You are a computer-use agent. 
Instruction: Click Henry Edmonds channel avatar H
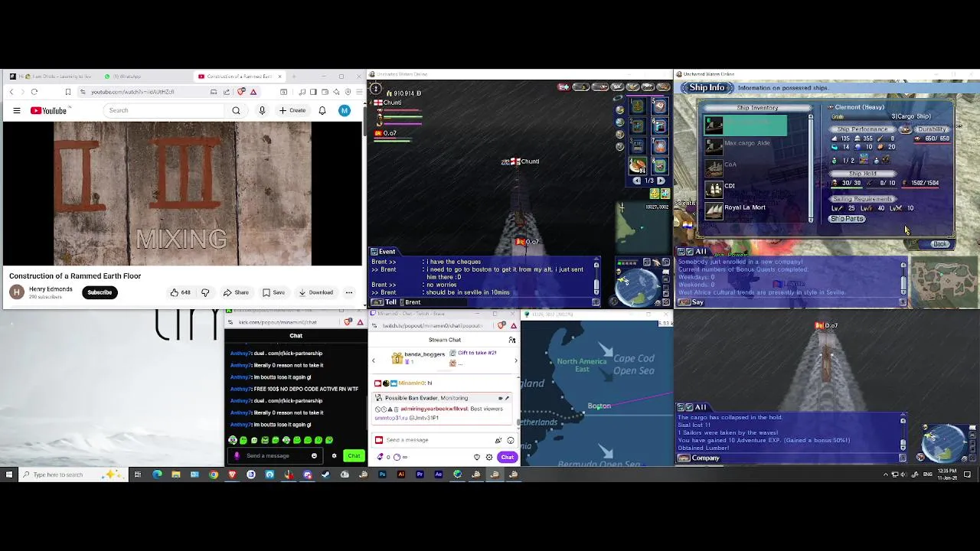(16, 292)
